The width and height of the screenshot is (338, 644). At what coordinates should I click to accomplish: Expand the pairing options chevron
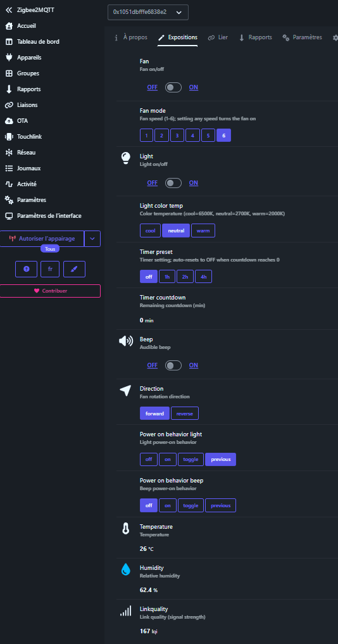coord(92,239)
